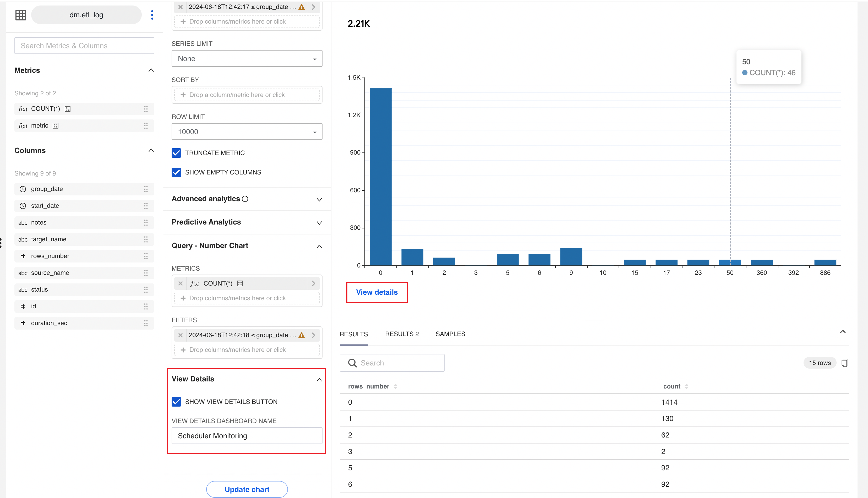Click drag handle beside rows_number column
This screenshot has width=868, height=498.
[x=146, y=256]
